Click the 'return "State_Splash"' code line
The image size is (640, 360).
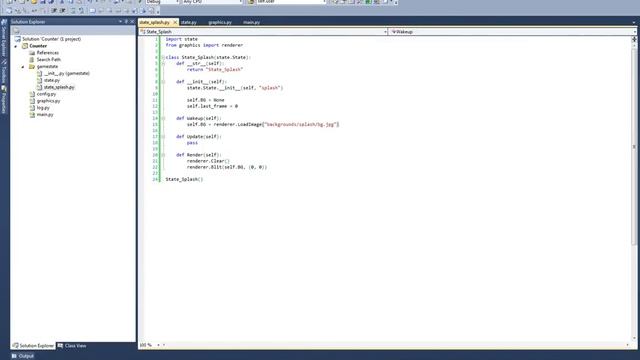click(215, 70)
